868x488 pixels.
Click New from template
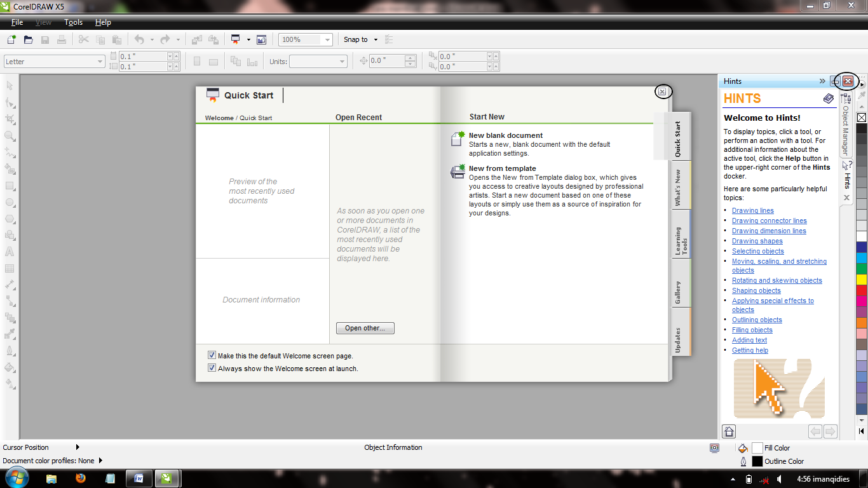[x=503, y=168]
